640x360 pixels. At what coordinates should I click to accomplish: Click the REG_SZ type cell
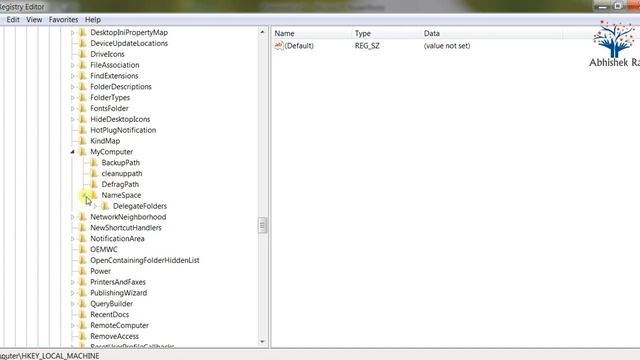point(367,46)
